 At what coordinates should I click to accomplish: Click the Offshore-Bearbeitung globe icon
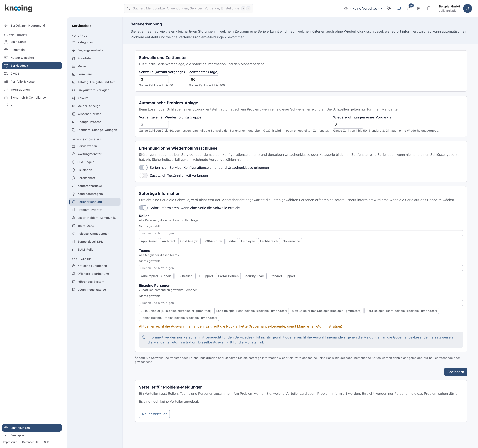point(74,274)
